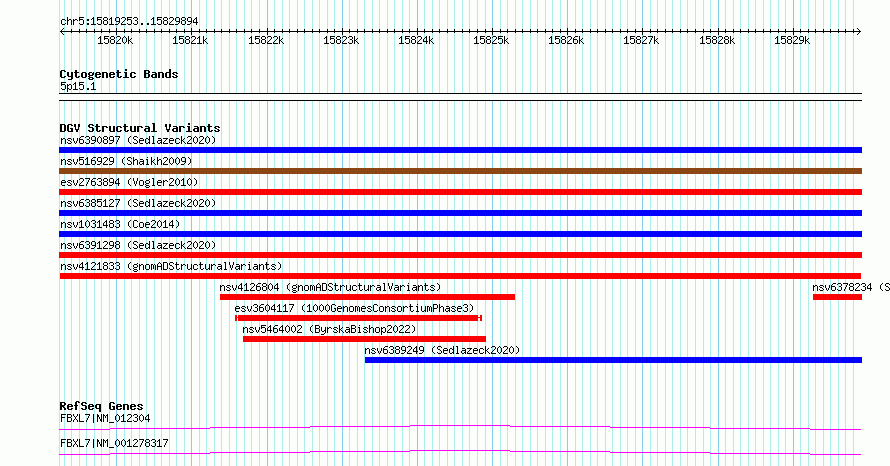890x466 pixels.
Task: Select the 5p15.1 cytogenetic band label
Action: 78,86
